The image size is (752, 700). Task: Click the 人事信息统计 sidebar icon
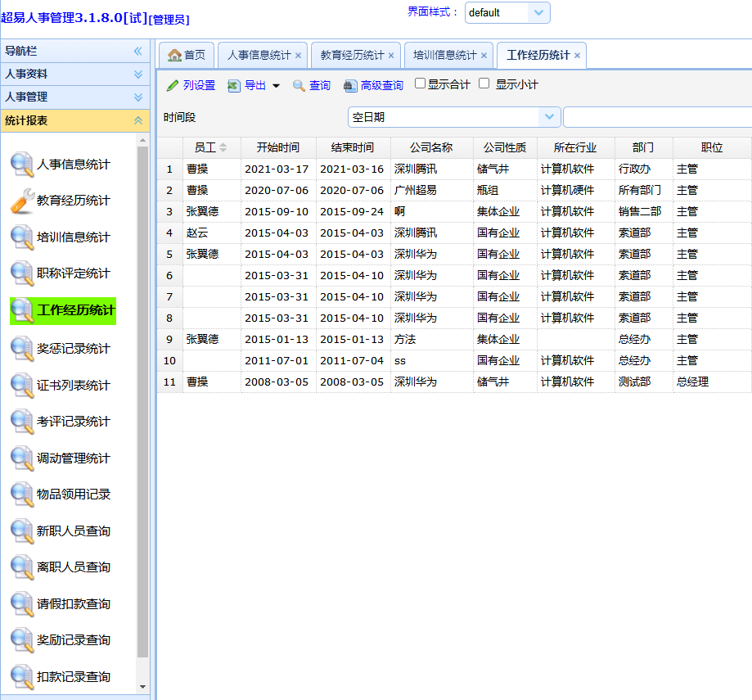(22, 165)
